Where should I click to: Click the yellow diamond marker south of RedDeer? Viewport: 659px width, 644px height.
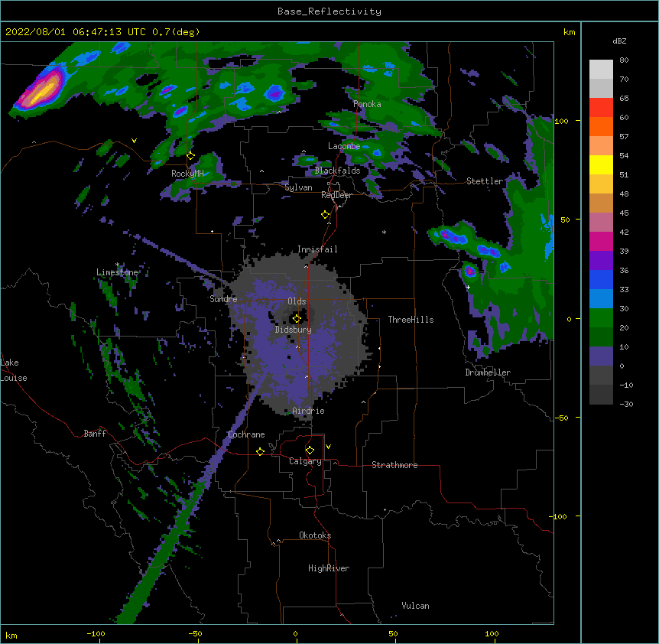click(325, 215)
